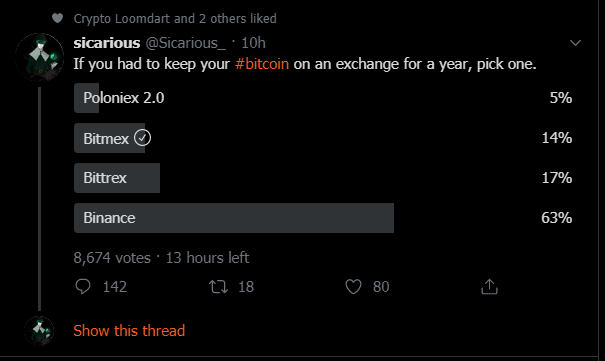The image size is (605, 361).
Task: Select the Bitmex poll option
Action: (323, 138)
